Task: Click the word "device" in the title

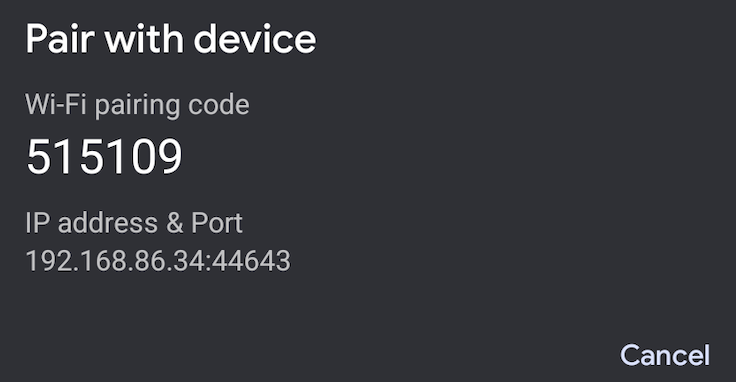Action: coord(255,39)
